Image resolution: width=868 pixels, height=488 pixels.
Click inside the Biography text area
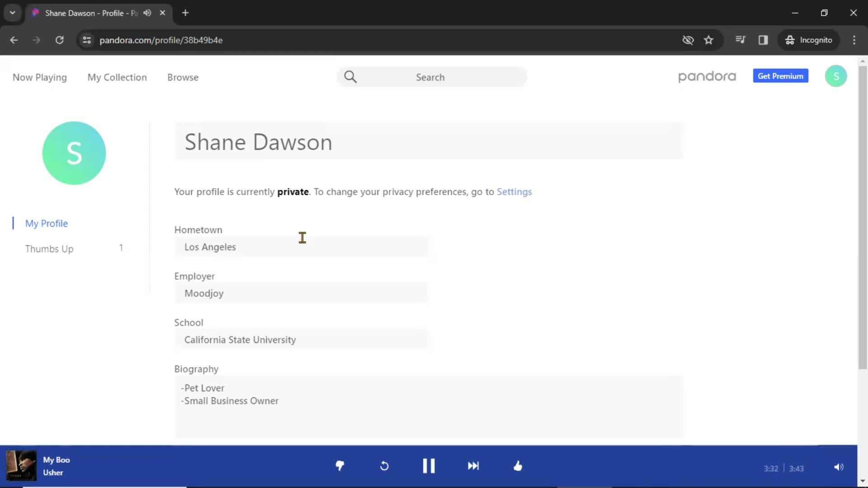point(429,407)
